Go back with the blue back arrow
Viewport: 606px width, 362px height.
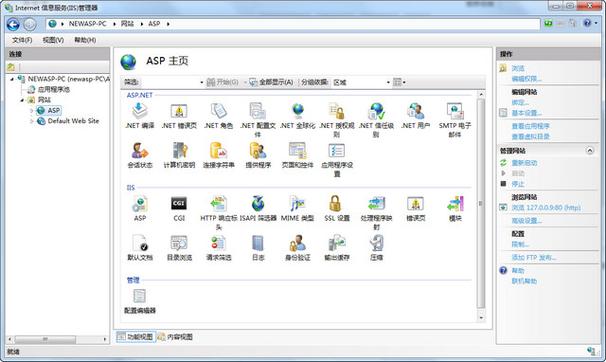(13, 24)
